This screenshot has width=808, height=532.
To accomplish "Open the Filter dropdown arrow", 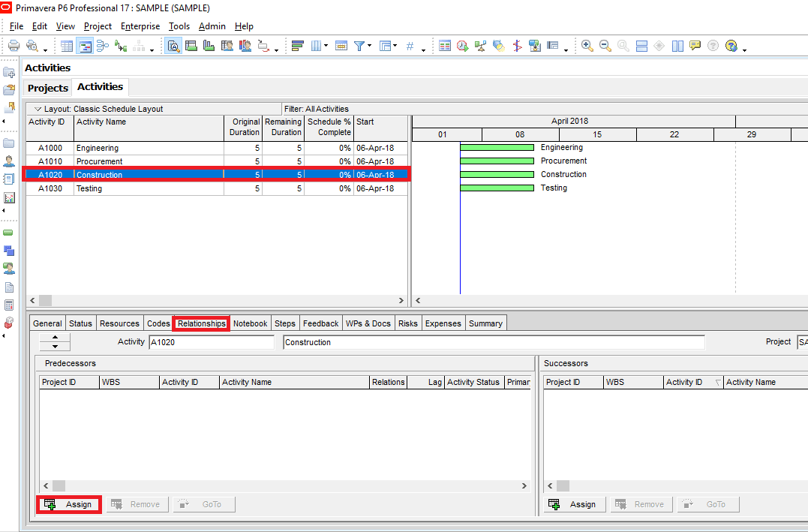I will [x=369, y=46].
